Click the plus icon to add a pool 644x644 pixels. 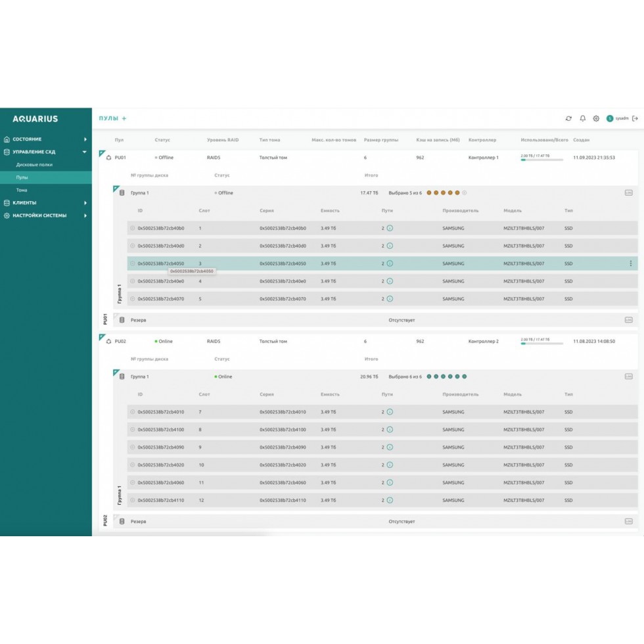click(x=124, y=119)
